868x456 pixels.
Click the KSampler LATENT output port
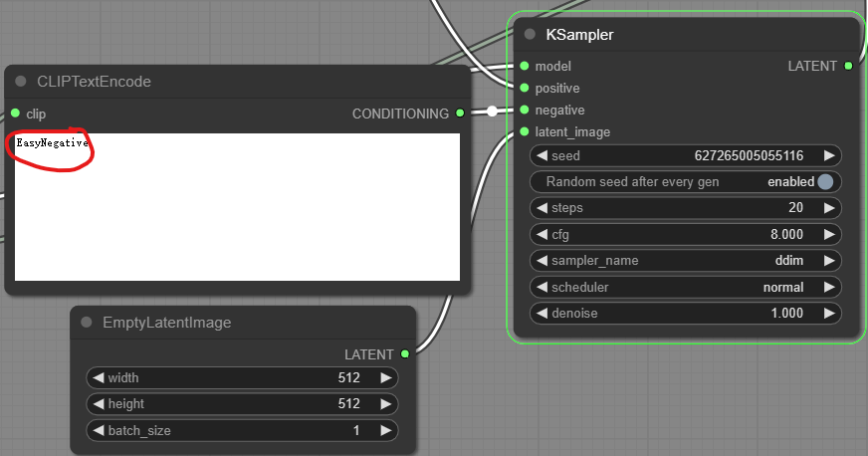coord(848,66)
